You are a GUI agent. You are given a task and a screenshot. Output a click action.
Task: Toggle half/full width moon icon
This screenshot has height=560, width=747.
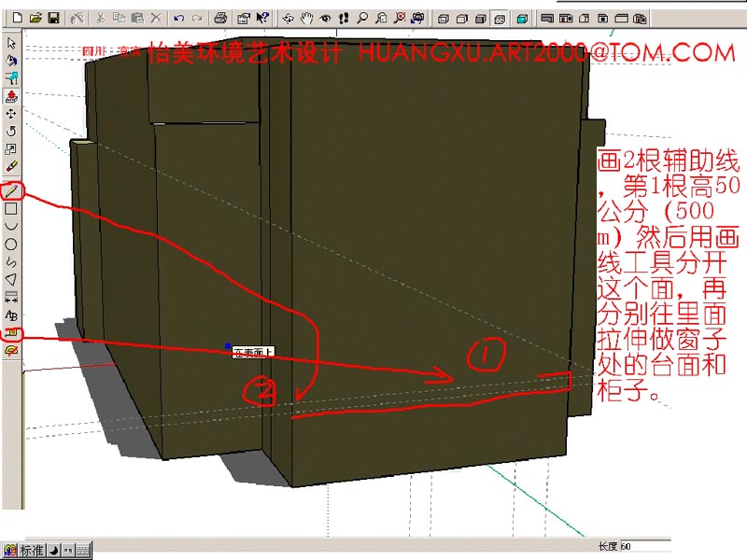point(54,551)
